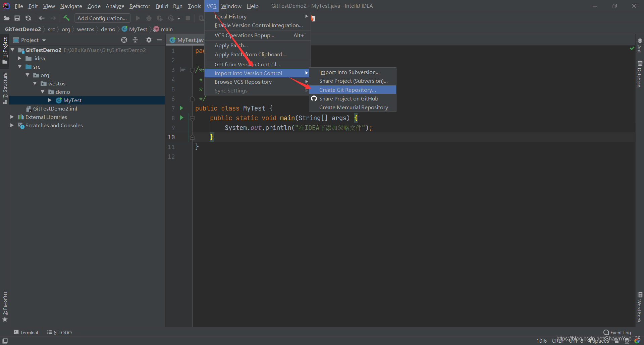Toggle the 6: TODO tool window
Image resolution: width=644 pixels, height=345 pixels.
pyautogui.click(x=59, y=332)
